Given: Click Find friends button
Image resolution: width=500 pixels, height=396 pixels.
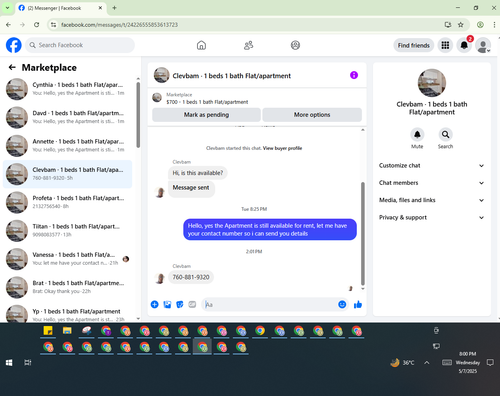Looking at the screenshot, I should click(414, 45).
